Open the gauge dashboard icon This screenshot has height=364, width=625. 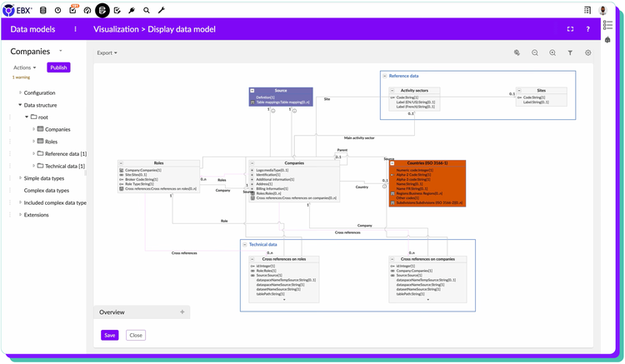87,10
